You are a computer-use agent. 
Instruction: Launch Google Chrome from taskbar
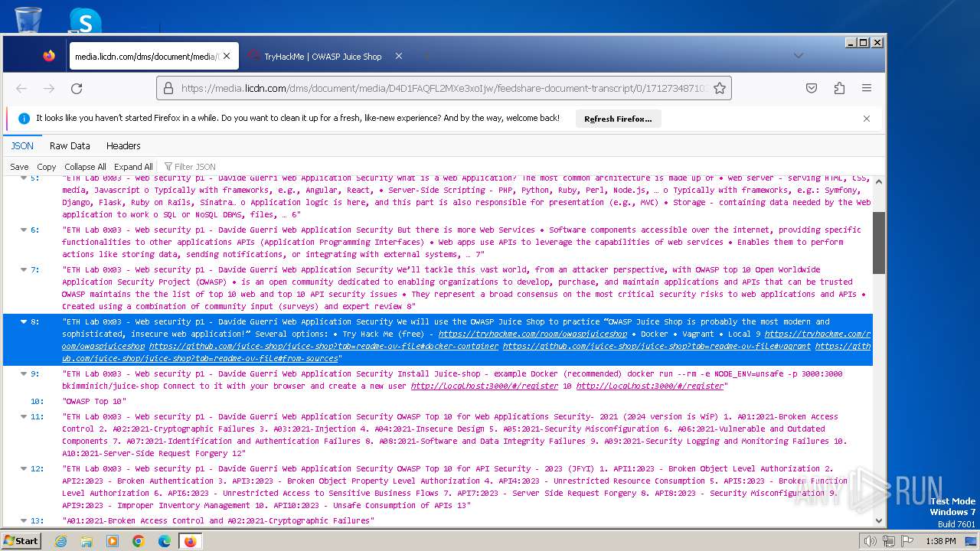(x=139, y=541)
